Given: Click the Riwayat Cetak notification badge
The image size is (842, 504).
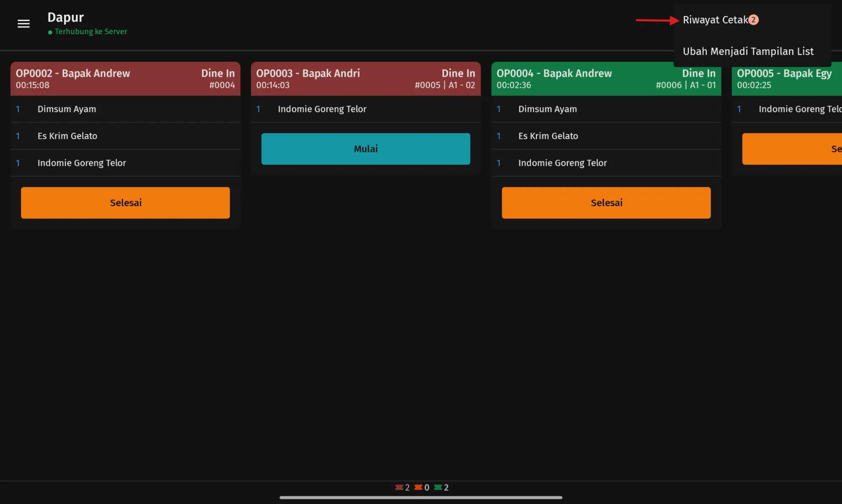Looking at the screenshot, I should pyautogui.click(x=754, y=20).
